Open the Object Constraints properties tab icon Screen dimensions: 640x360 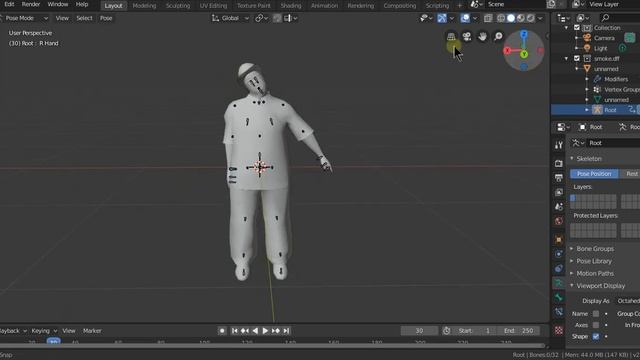[559, 268]
